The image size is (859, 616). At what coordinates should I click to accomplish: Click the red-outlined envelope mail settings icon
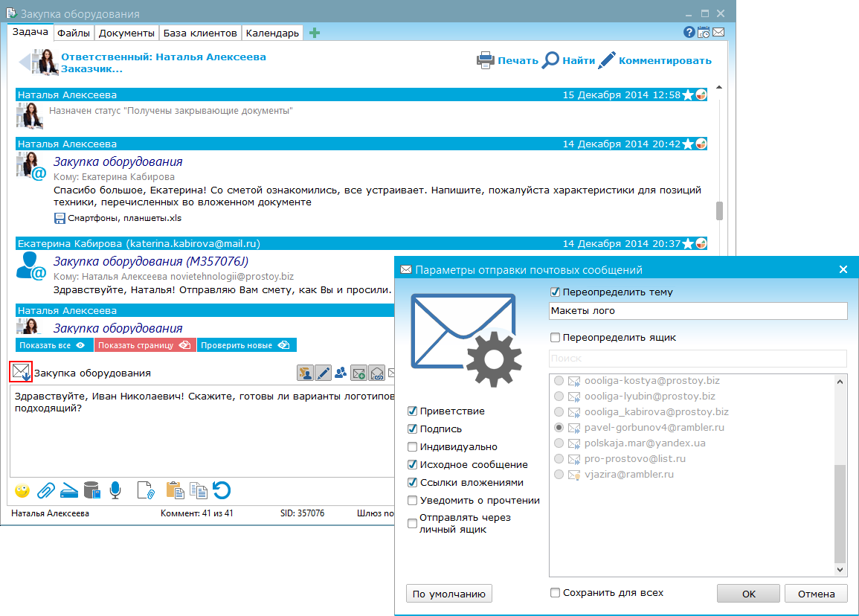point(21,372)
